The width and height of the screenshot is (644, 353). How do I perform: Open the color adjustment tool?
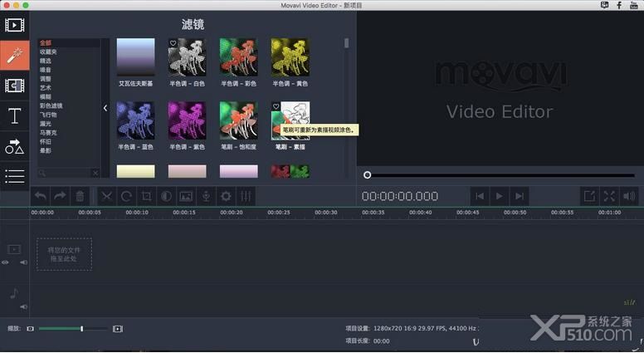point(166,196)
